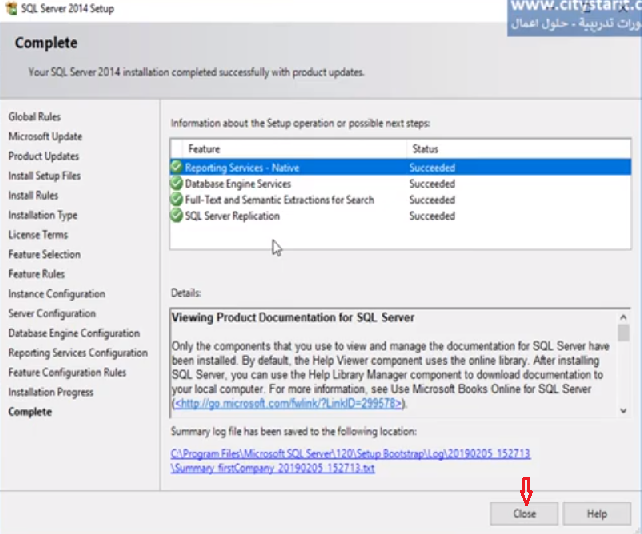Click the Details scrollbar down arrow
642x534 pixels.
623,411
